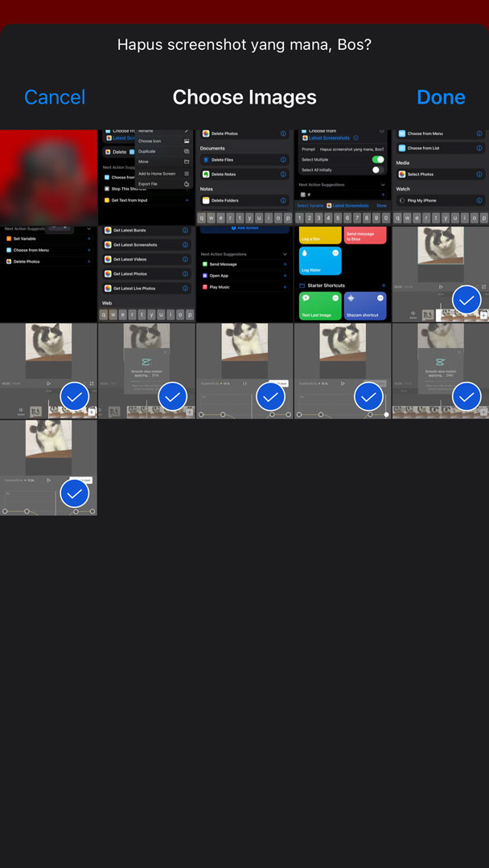Deselect checkmark on last third-row cat screenshot
Screen dimensions: 489x868
(466, 396)
